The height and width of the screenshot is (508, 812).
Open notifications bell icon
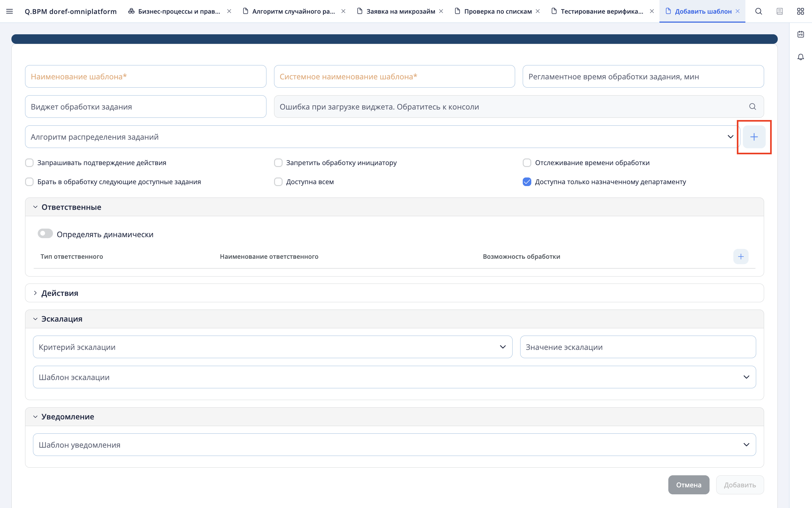[x=801, y=57]
